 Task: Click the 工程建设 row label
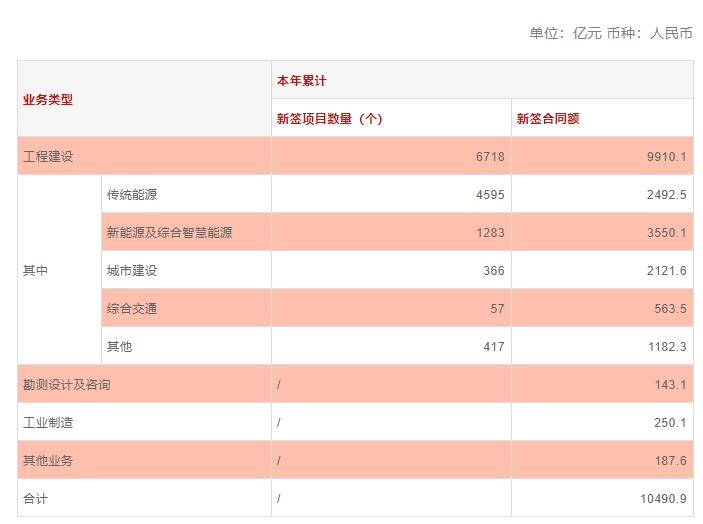pos(48,156)
